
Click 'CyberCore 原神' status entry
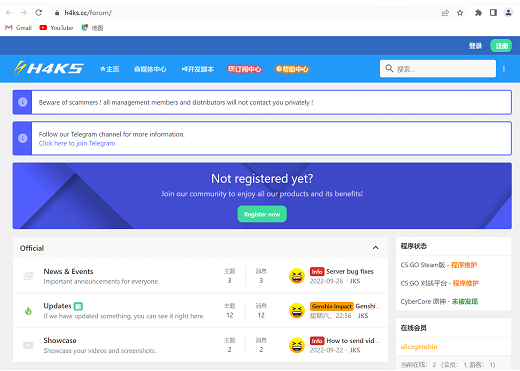[x=439, y=301]
